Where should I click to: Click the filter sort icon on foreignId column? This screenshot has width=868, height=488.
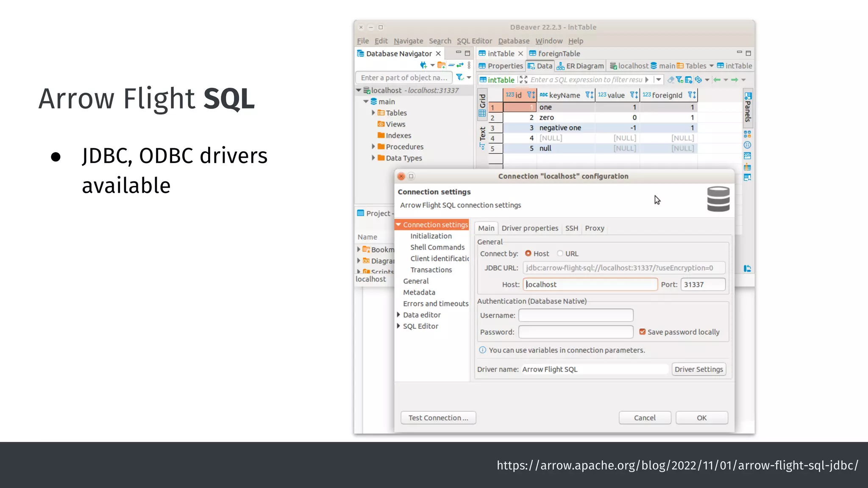coord(692,95)
